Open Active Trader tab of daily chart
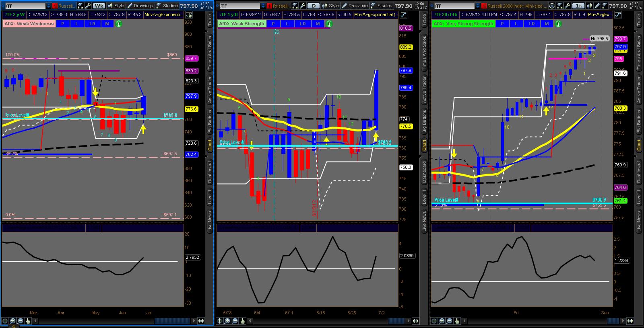Viewport: 644px width, 328px height. click(424, 89)
